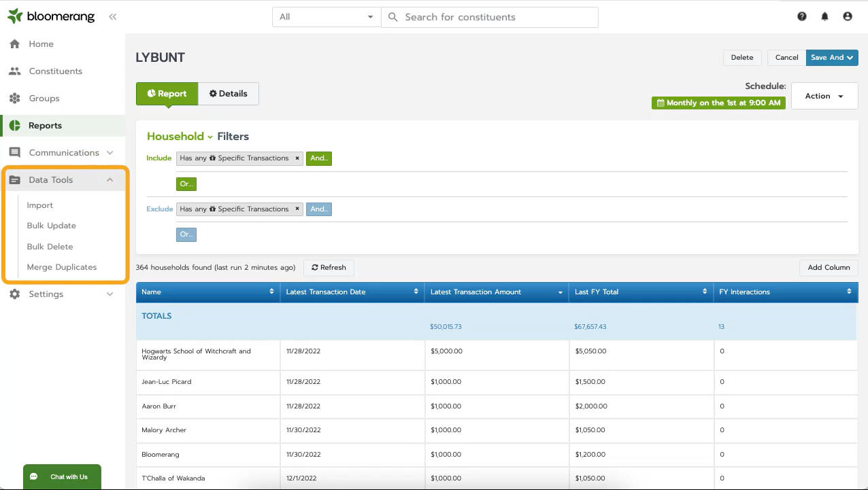868x490 pixels.
Task: Click the $50,015.73 total amount
Action: coord(446,327)
